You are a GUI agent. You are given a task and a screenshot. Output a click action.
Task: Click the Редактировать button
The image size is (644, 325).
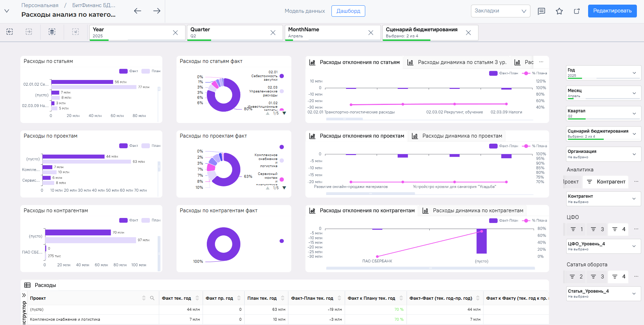tap(612, 11)
